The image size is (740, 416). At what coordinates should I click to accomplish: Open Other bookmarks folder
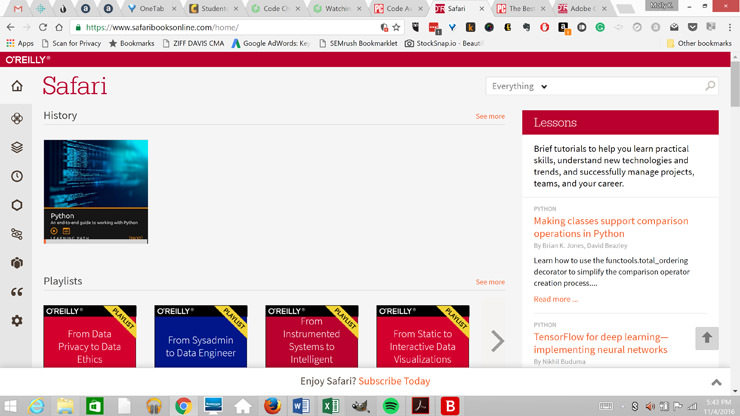coord(699,43)
